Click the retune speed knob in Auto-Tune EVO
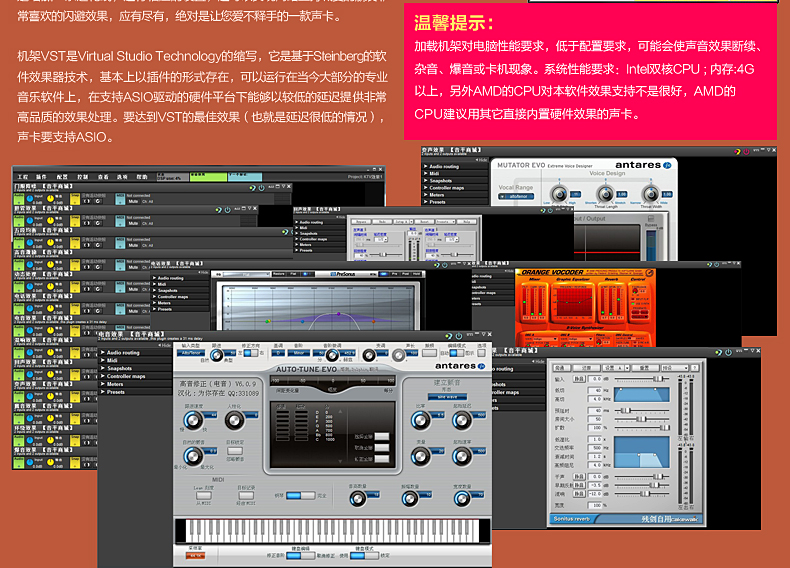The width and height of the screenshot is (790, 568). 193,420
